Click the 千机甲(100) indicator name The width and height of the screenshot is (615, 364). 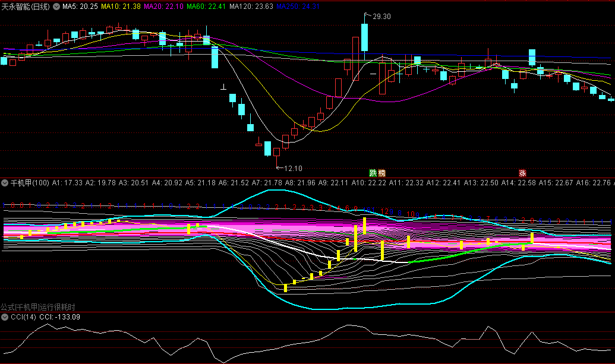point(30,183)
